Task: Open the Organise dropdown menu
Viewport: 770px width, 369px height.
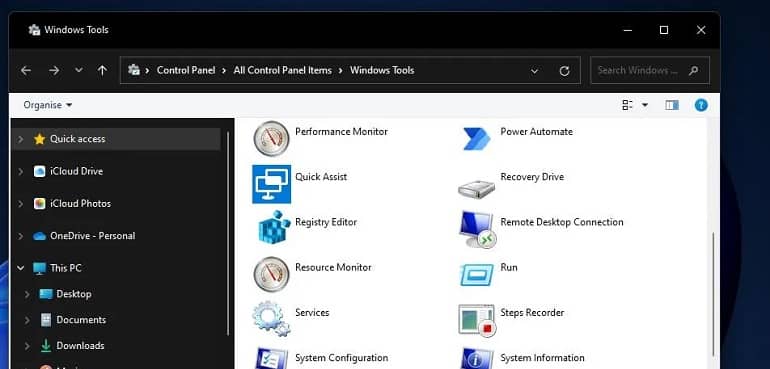Action: 48,105
